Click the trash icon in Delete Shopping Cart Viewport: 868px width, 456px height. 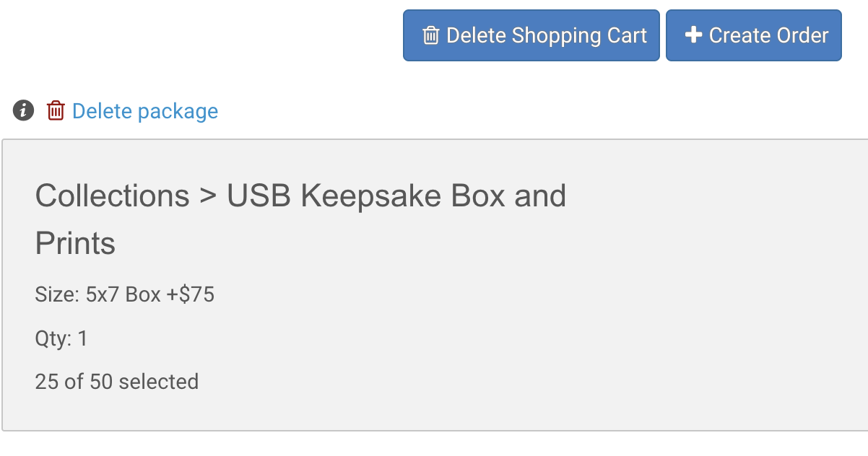point(430,35)
